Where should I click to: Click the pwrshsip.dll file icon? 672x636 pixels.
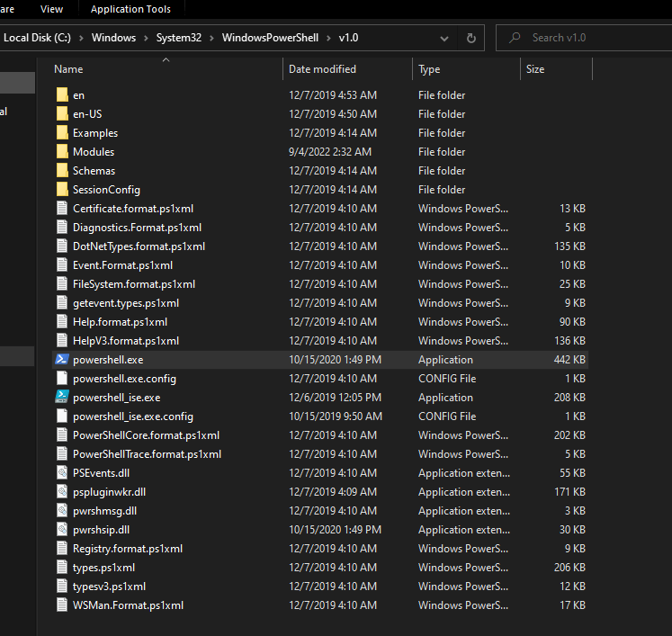pos(62,529)
